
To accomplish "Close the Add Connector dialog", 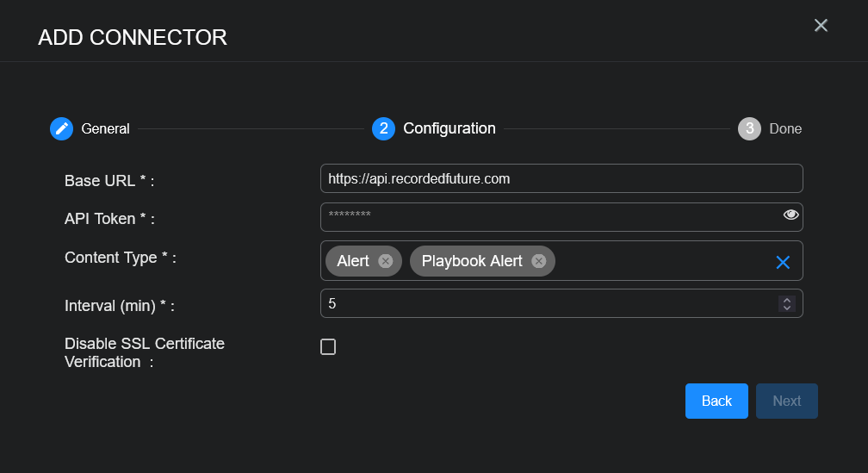I will coord(821,26).
